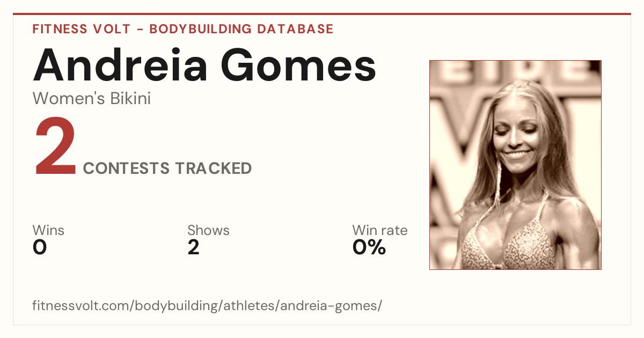Click the Women's Bikini division label

92,99
